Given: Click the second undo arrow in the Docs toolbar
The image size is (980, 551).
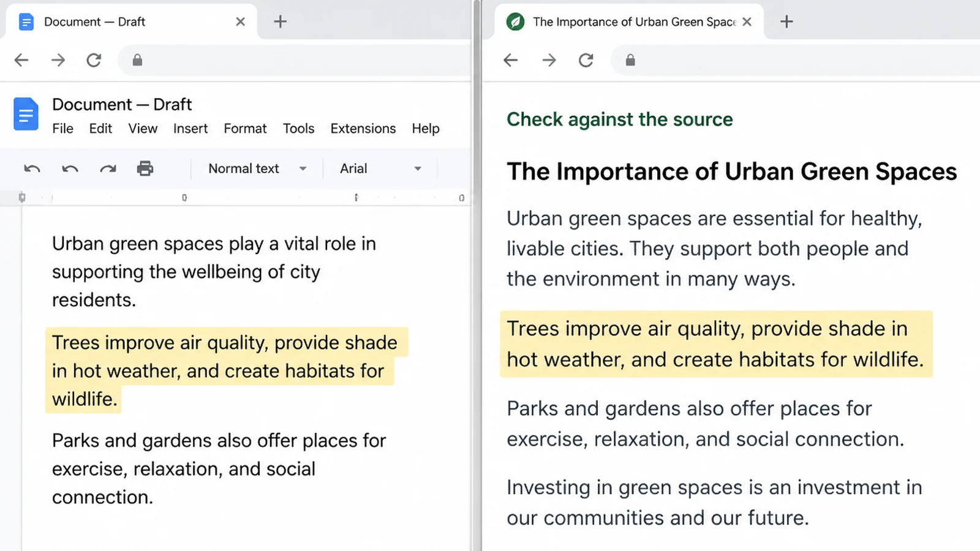Looking at the screenshot, I should pyautogui.click(x=70, y=168).
